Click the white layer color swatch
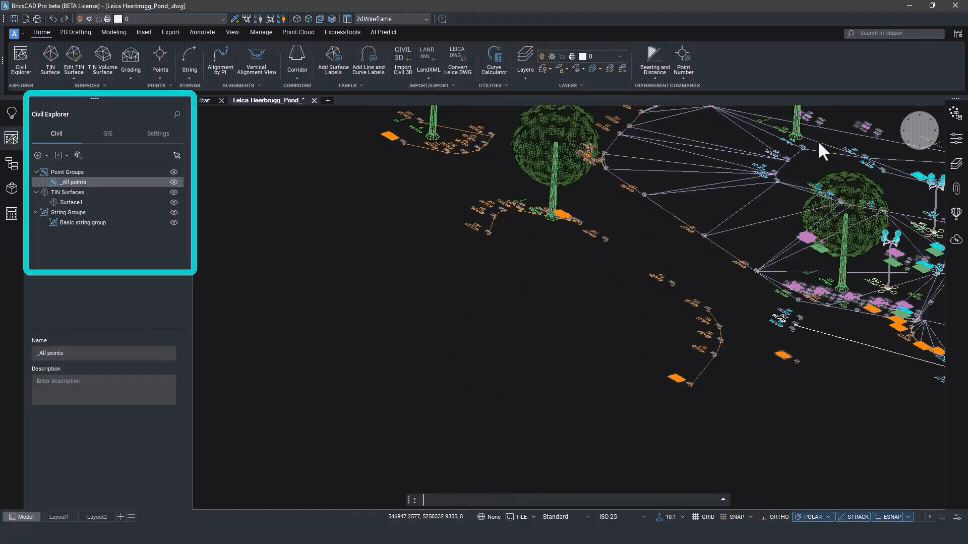Viewport: 968px width, 544px height. coord(582,56)
